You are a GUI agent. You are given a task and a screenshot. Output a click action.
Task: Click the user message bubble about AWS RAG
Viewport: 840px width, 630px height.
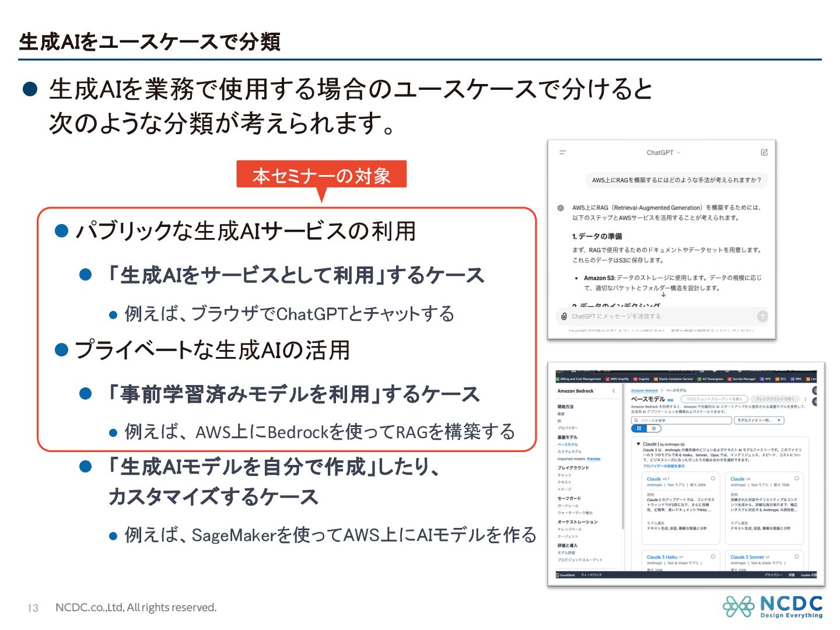coord(676,180)
